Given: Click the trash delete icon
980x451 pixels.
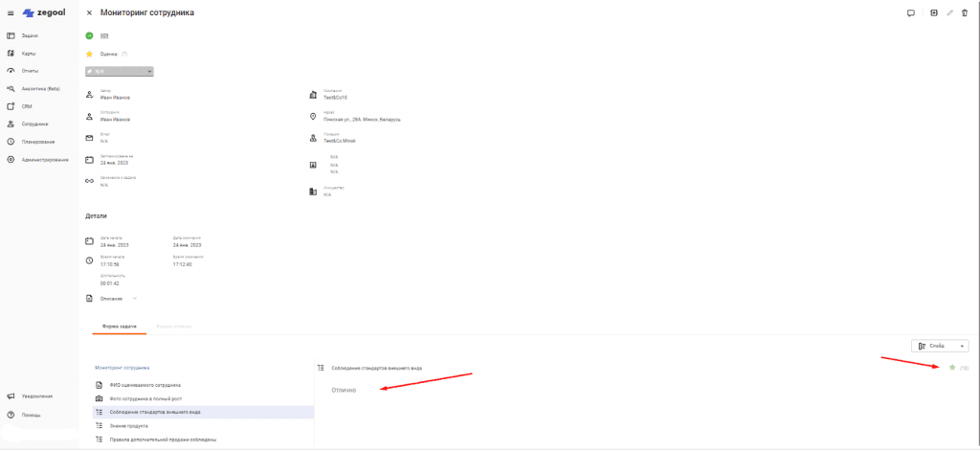Looking at the screenshot, I should pyautogui.click(x=965, y=12).
